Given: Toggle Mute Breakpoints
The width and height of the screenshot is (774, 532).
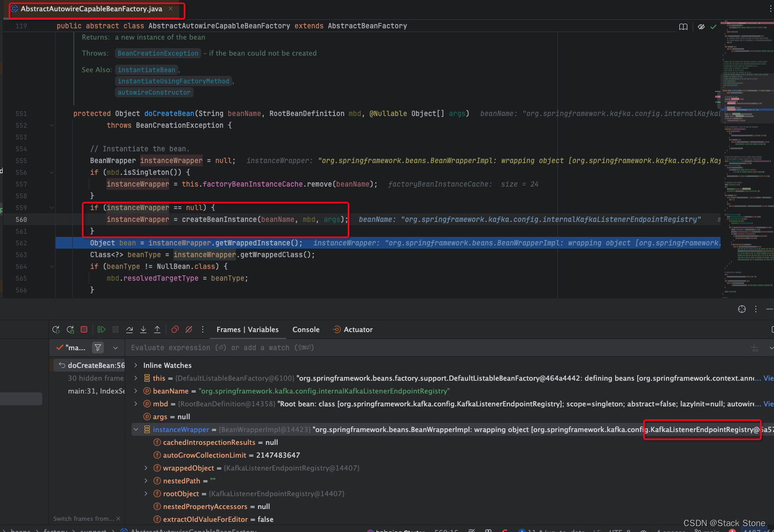Looking at the screenshot, I should pyautogui.click(x=189, y=330).
